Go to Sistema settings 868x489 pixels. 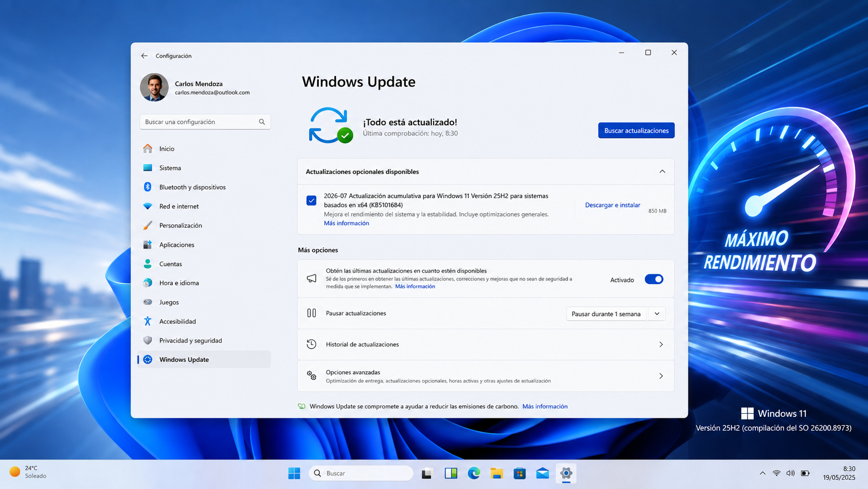coord(205,168)
